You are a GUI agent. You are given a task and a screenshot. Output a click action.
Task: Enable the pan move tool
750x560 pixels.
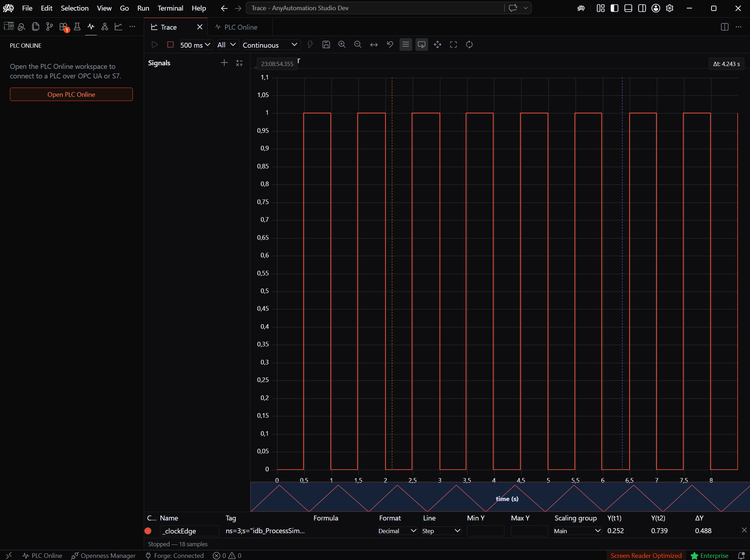[x=437, y=44]
